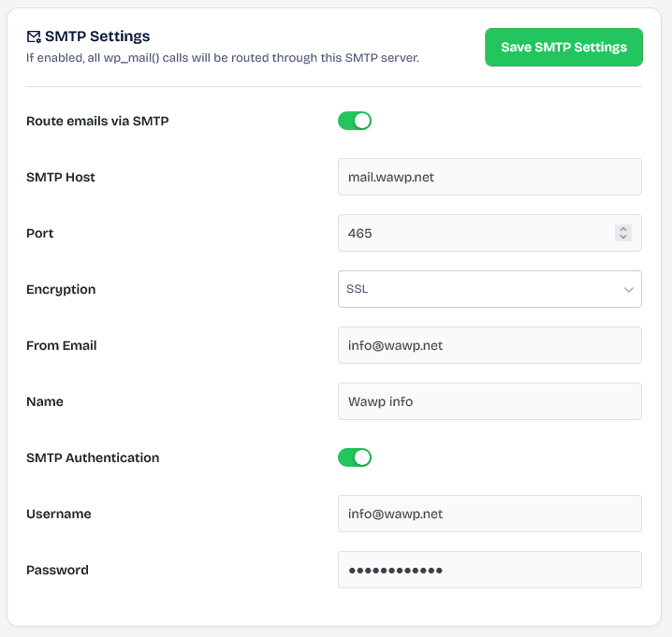Click the "SMTP Host" label
672x637 pixels.
click(x=61, y=177)
